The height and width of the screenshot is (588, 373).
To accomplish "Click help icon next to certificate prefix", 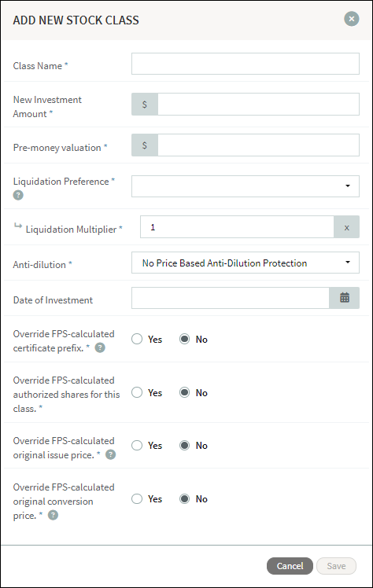I will [x=100, y=347].
